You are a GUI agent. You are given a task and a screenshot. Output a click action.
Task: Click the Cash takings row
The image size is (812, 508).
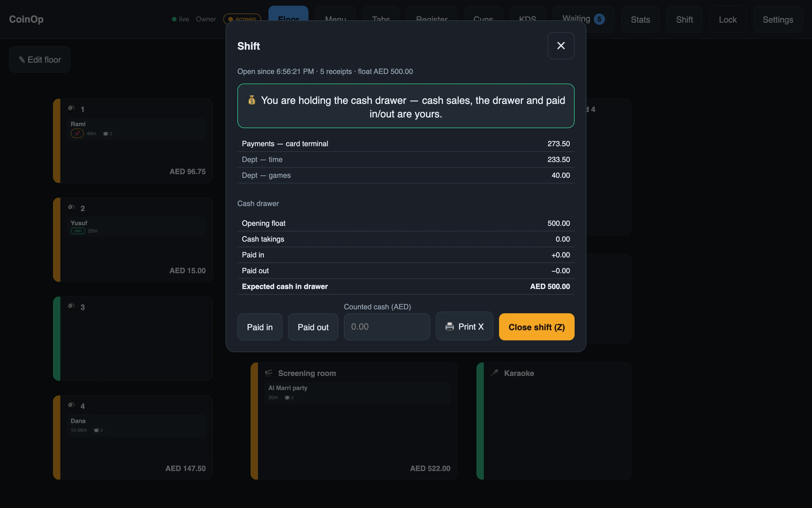click(406, 239)
